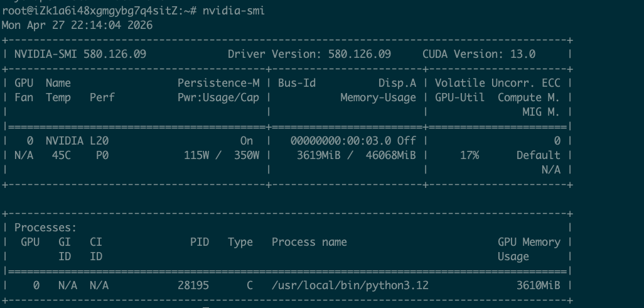644x308 pixels.
Task: Click the compute mode Default
Action: [539, 155]
